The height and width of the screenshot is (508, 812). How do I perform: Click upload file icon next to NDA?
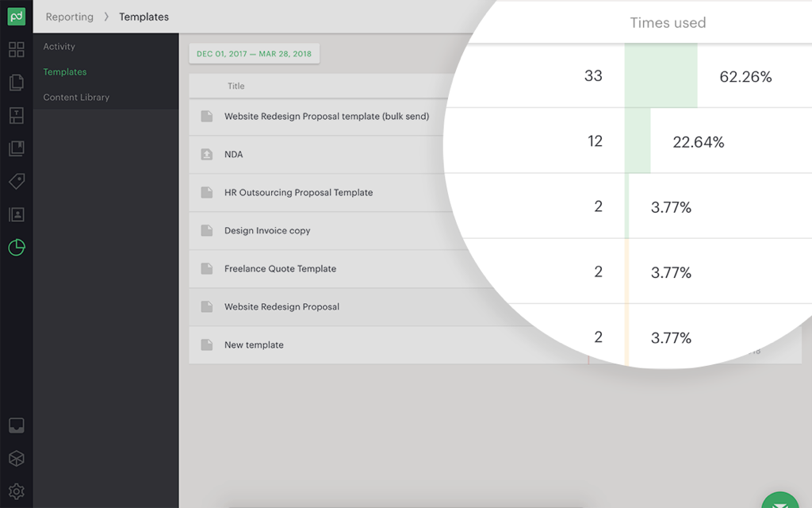pyautogui.click(x=207, y=154)
